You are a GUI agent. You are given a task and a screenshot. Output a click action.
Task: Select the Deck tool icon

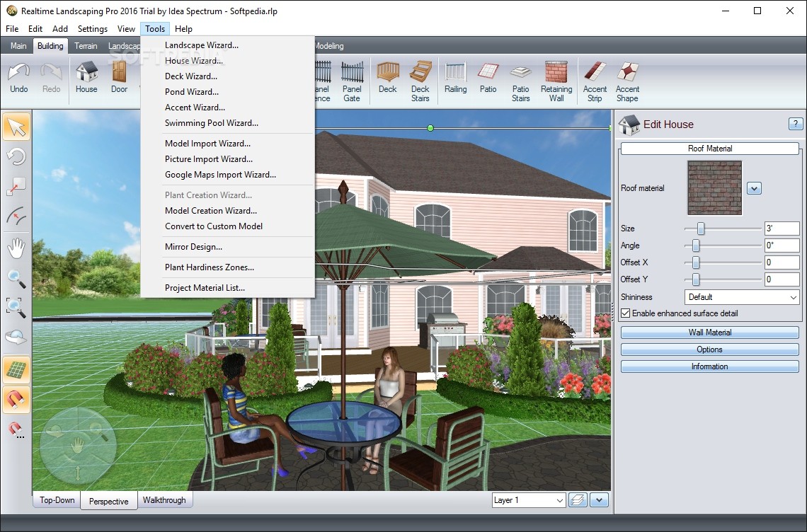[x=387, y=79]
